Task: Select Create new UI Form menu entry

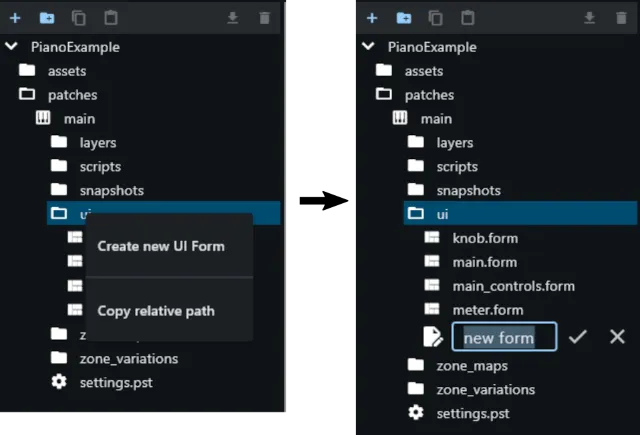Action: (x=169, y=246)
